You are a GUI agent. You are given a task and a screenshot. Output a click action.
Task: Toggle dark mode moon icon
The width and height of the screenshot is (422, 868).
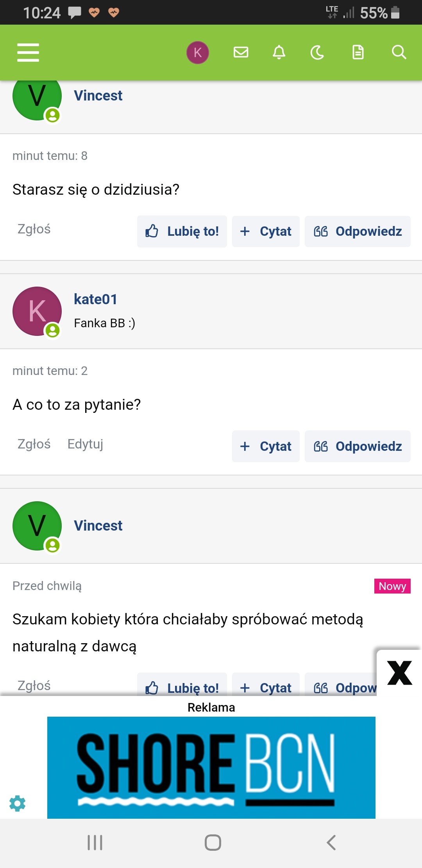click(317, 52)
